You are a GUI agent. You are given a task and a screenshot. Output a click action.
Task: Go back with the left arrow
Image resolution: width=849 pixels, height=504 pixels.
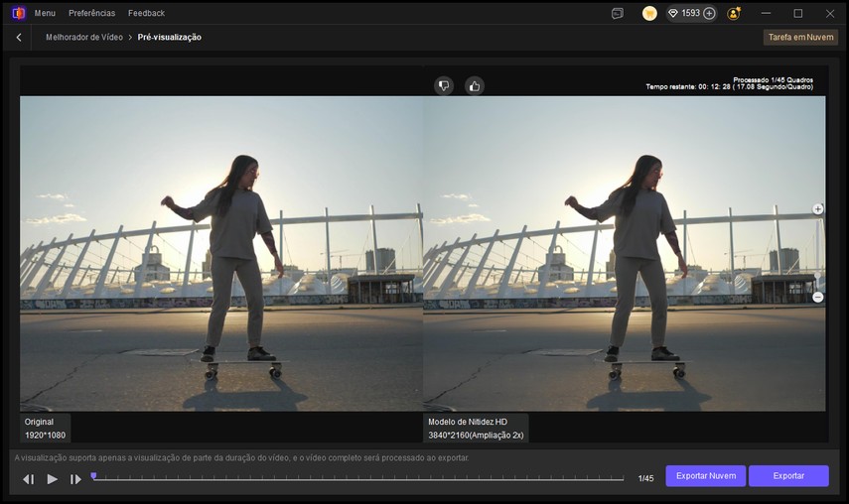point(19,38)
